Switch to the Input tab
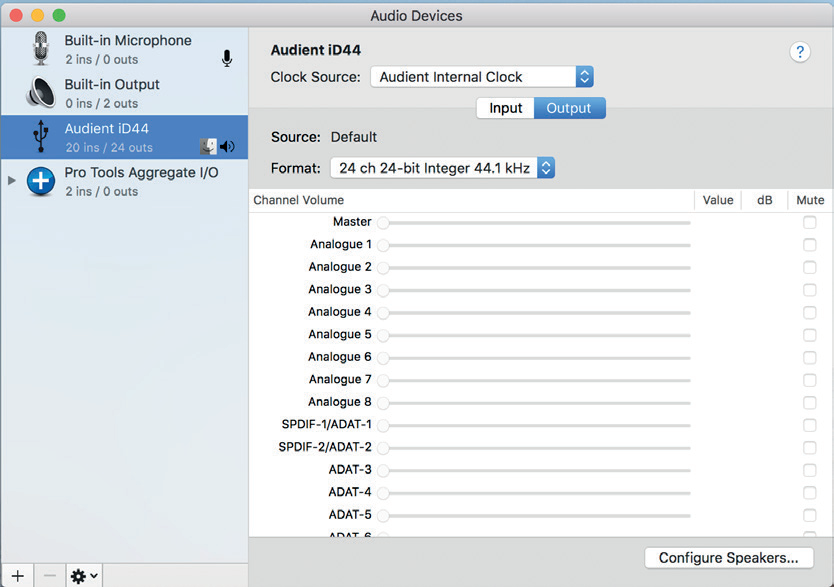834x587 pixels. 505,108
